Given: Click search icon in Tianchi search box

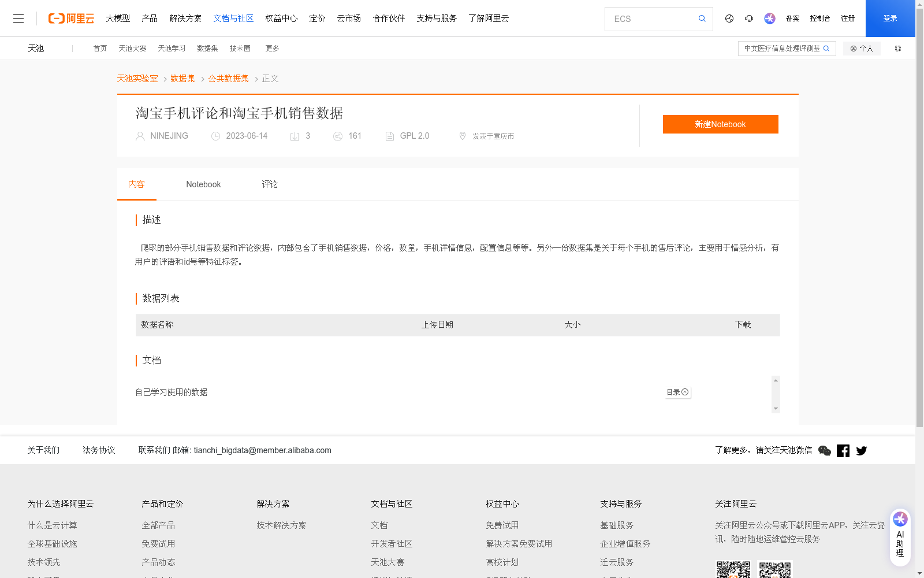Looking at the screenshot, I should (826, 49).
